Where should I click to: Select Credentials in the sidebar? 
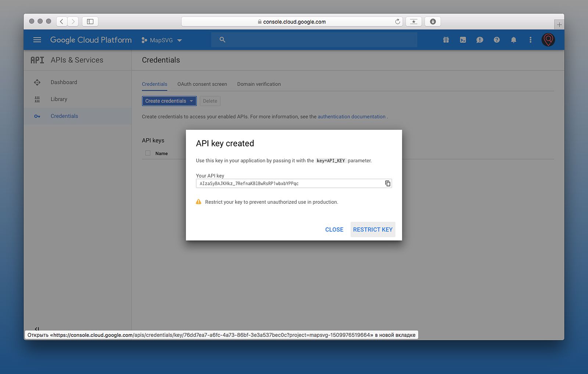pos(78,116)
